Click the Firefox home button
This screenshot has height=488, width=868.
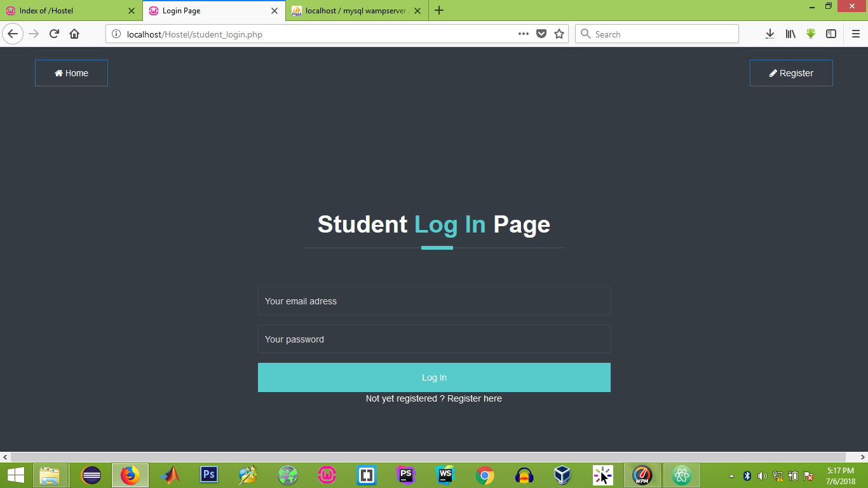[x=74, y=34]
